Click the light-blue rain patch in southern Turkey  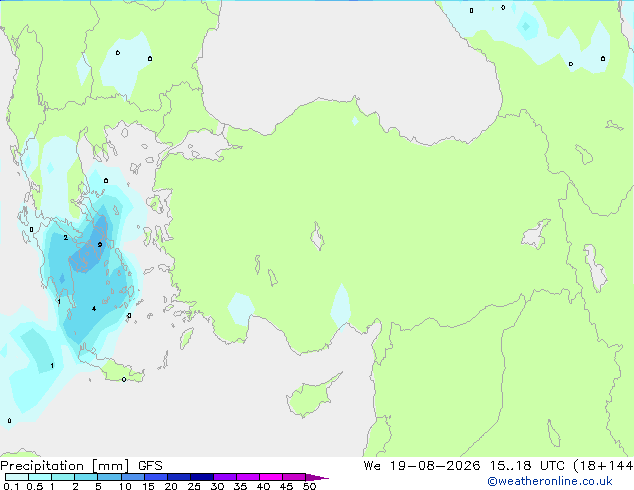(x=340, y=305)
